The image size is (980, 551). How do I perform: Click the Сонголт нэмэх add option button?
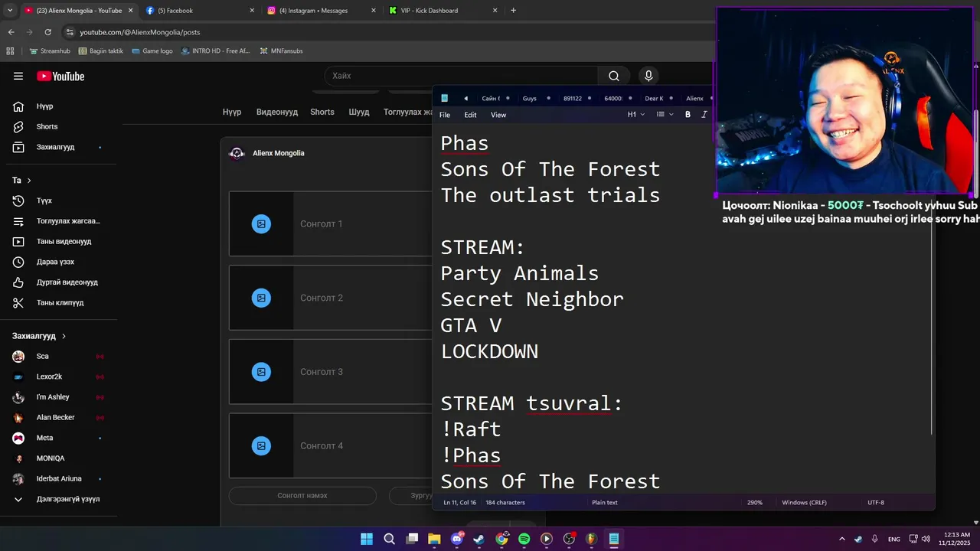(302, 496)
